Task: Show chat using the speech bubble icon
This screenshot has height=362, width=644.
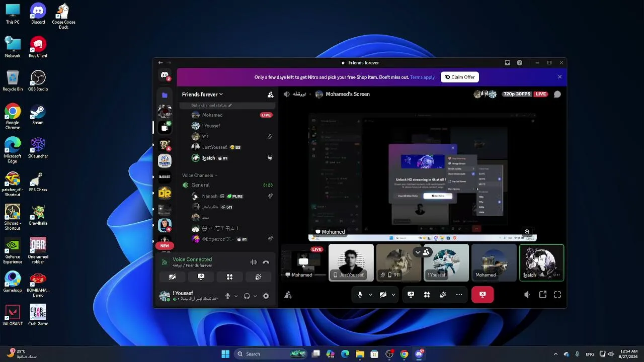Action: click(557, 94)
